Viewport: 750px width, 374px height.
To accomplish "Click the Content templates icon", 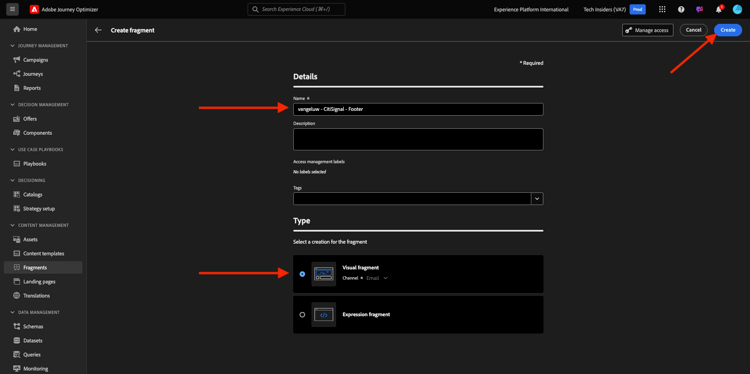I will [17, 253].
